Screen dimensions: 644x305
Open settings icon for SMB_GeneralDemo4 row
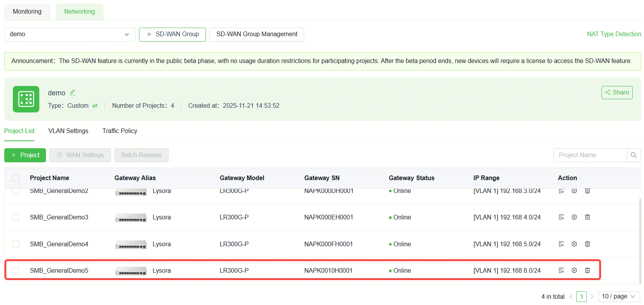(574, 244)
